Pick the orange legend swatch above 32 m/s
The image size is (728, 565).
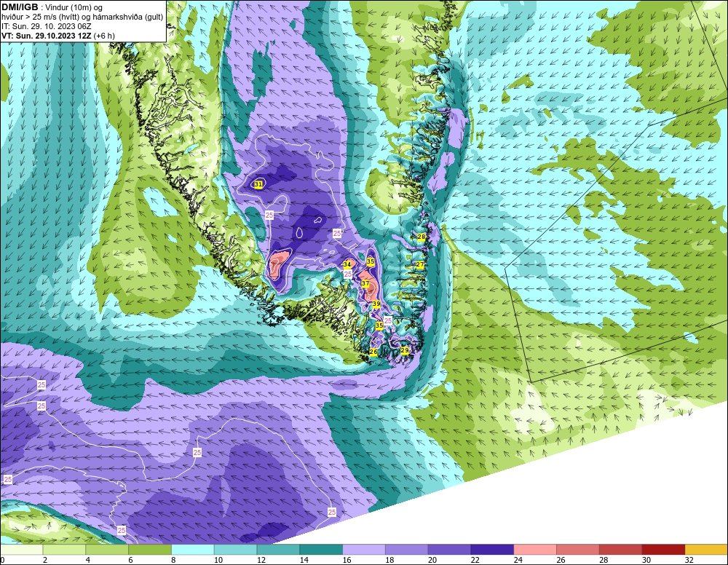click(705, 550)
